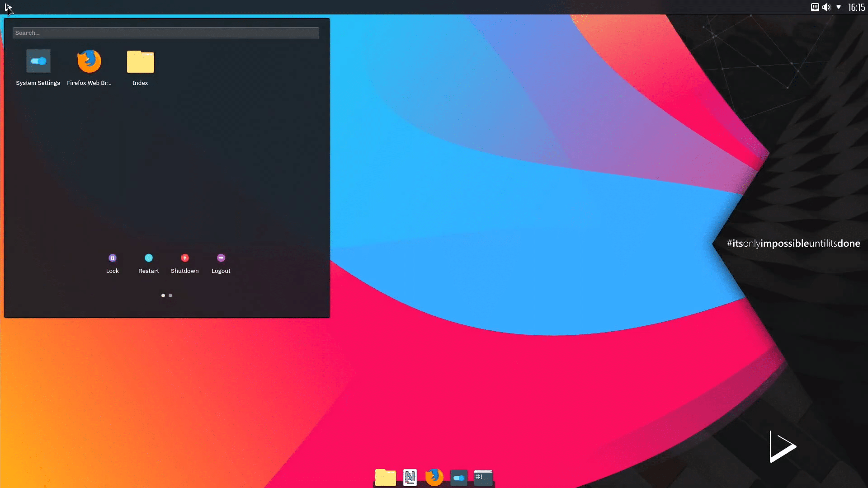This screenshot has width=868, height=488.
Task: Open the terminal icon in the dock
Action: click(x=483, y=478)
